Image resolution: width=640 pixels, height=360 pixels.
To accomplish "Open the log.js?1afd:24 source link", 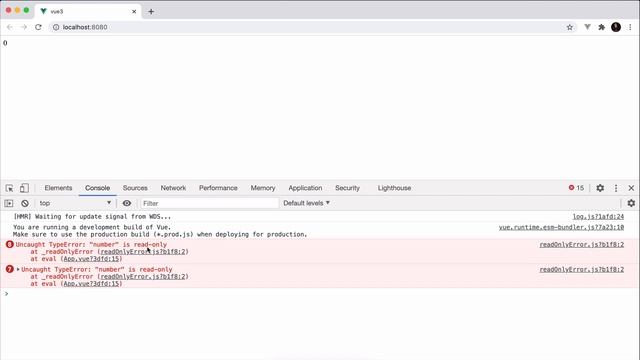I will coord(598,217).
